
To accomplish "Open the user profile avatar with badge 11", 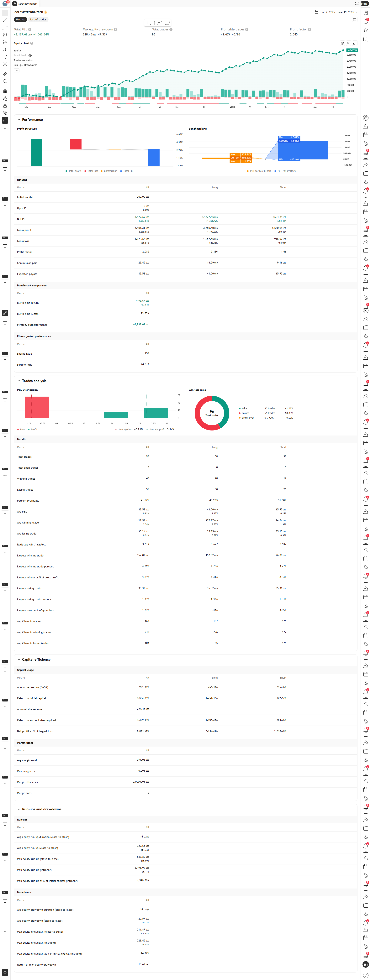I will point(5,3).
